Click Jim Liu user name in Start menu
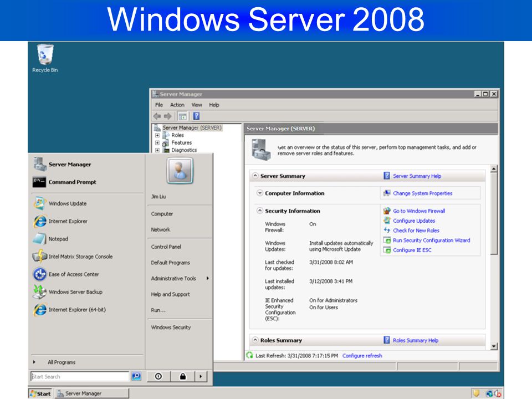532x399 pixels. tap(158, 196)
